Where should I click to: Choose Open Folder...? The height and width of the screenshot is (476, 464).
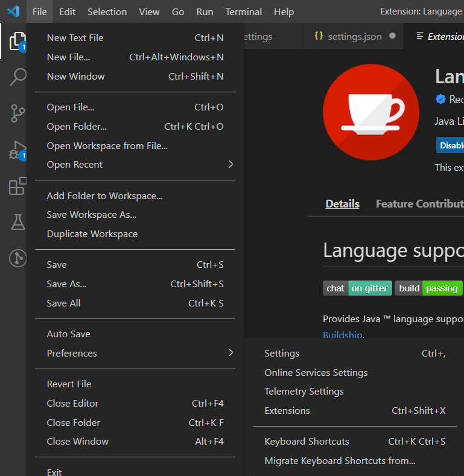pos(135,126)
